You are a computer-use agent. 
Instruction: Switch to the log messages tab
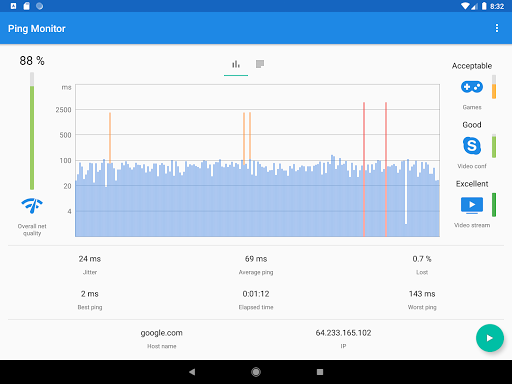[x=260, y=64]
